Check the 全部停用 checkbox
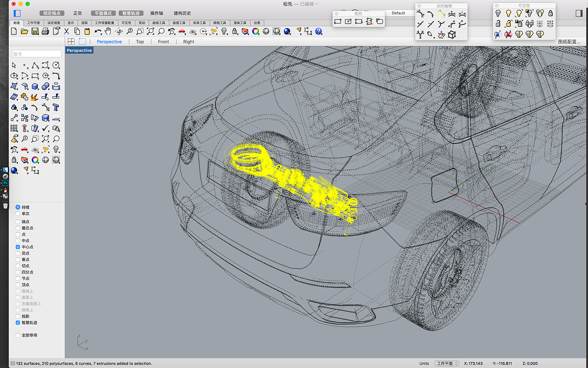Image resolution: width=588 pixels, height=368 pixels. [x=18, y=335]
